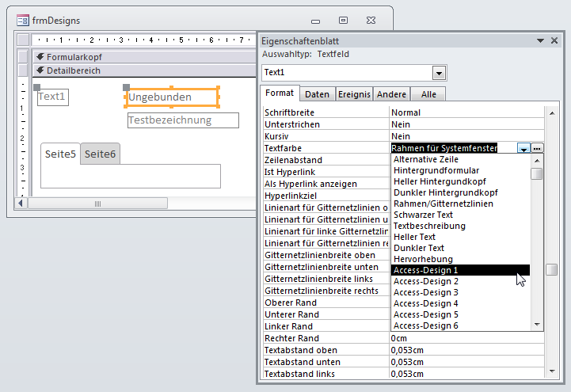The width and height of the screenshot is (571, 392).
Task: Switch to the Daten tab
Action: (x=317, y=94)
